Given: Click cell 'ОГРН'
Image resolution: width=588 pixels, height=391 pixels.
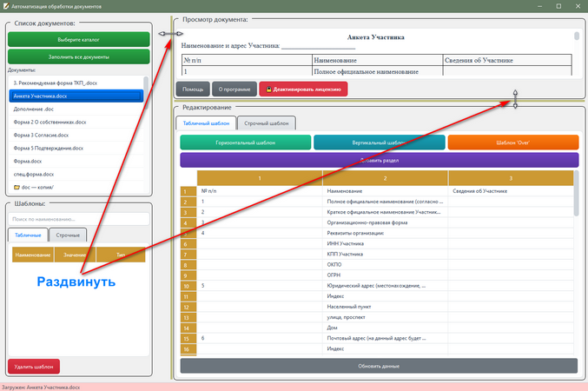Looking at the screenshot, I should 385,275.
